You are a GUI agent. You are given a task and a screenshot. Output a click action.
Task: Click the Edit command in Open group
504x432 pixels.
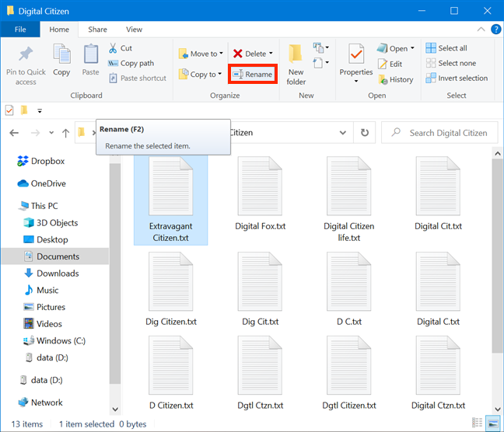(390, 64)
